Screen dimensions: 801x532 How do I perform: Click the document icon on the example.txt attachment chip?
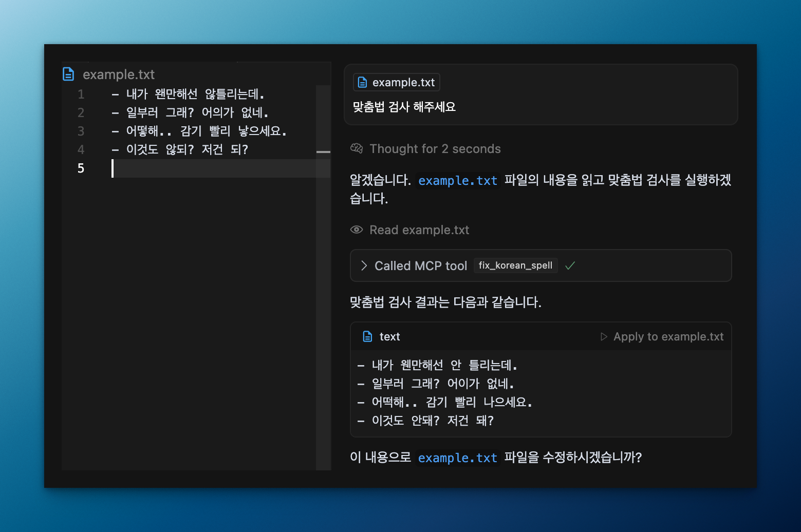point(363,82)
